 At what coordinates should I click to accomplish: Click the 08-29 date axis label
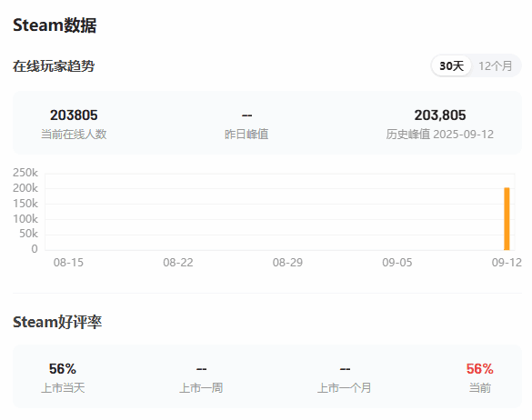click(x=287, y=262)
